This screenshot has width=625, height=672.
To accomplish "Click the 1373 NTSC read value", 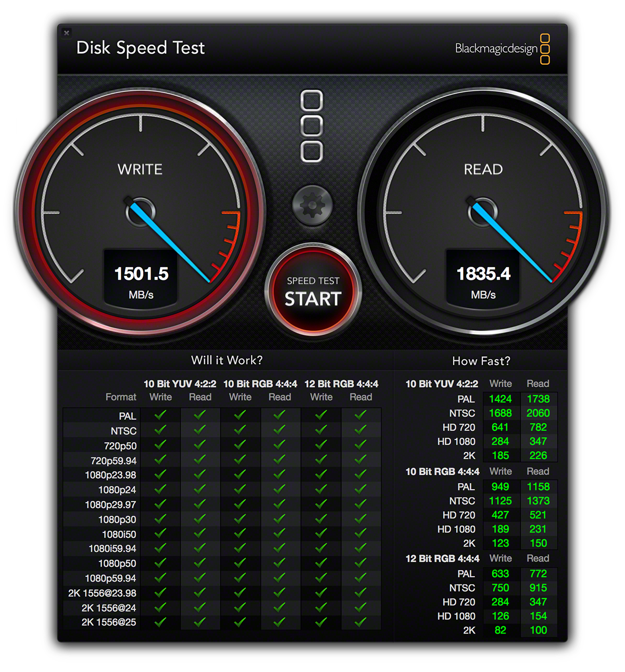I will pos(538,500).
